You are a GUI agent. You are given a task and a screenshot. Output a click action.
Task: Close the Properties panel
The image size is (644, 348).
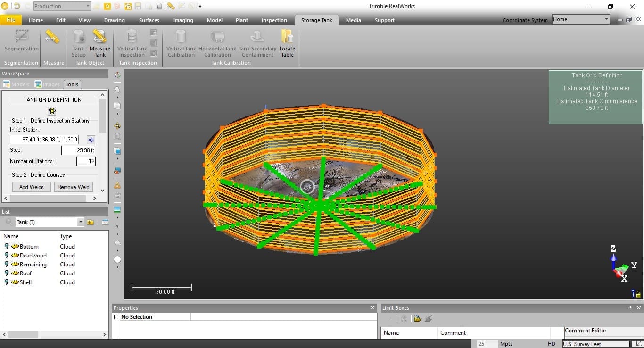click(x=372, y=308)
